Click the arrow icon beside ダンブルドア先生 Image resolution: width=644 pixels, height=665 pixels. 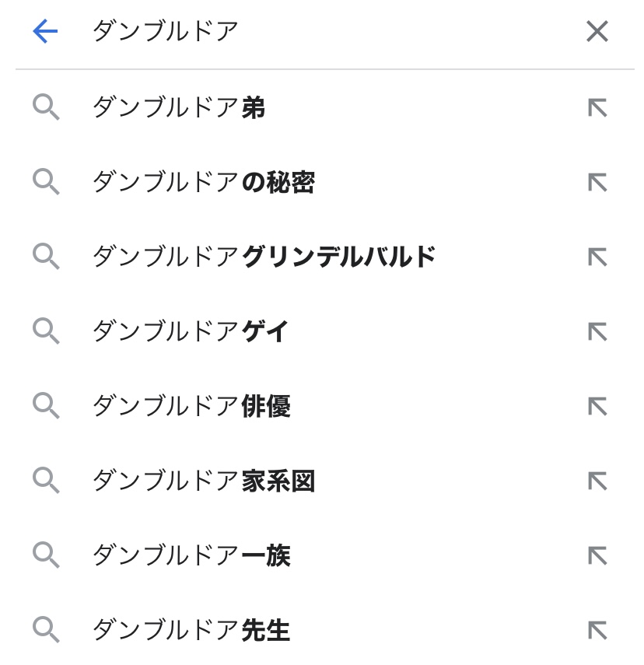[x=597, y=630]
